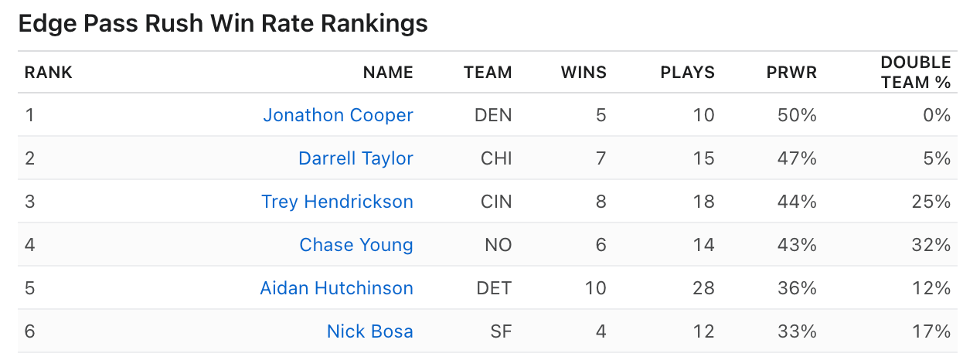Select the Aidan Hutchinson link
Screen dimensions: 980x360
[x=336, y=288]
